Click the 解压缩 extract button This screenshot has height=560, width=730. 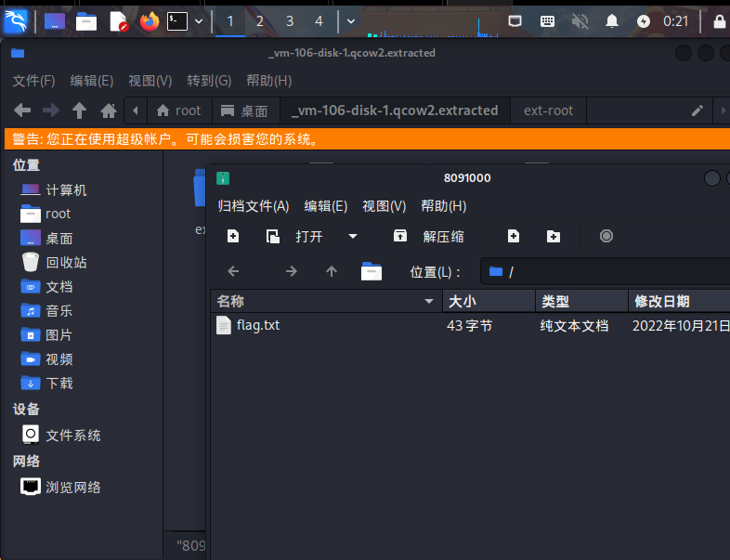pos(429,236)
